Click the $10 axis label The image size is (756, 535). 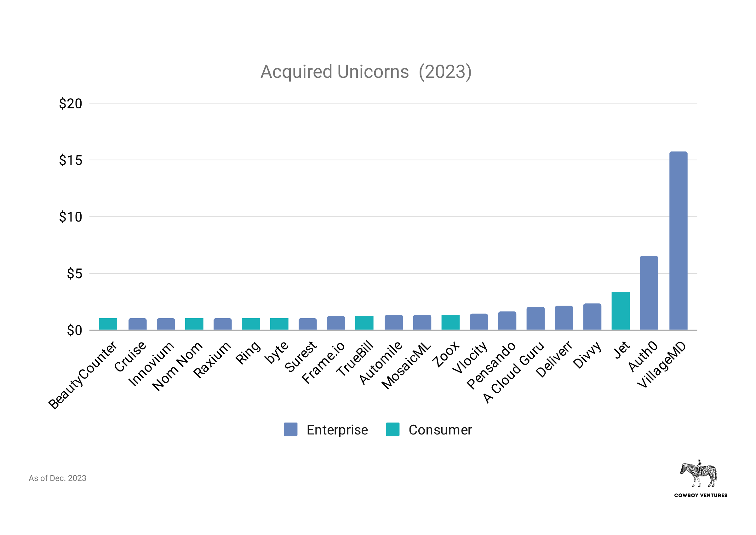click(x=71, y=217)
